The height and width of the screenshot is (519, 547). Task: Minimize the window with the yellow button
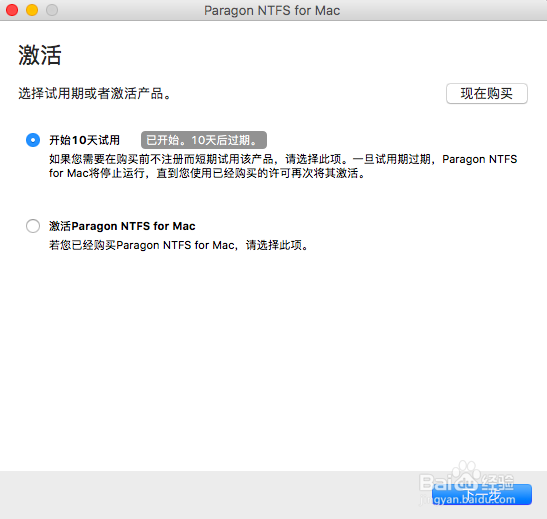pos(32,10)
